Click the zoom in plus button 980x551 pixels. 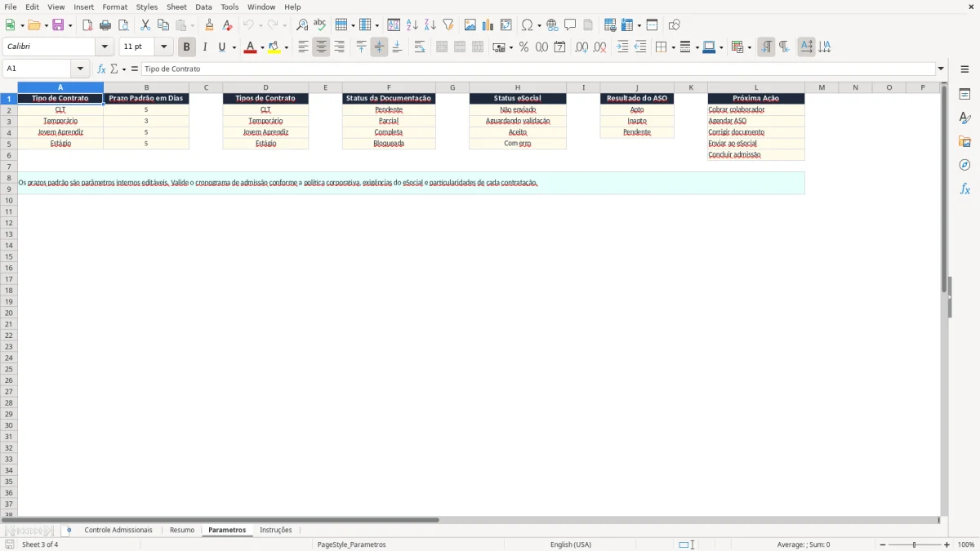(947, 544)
